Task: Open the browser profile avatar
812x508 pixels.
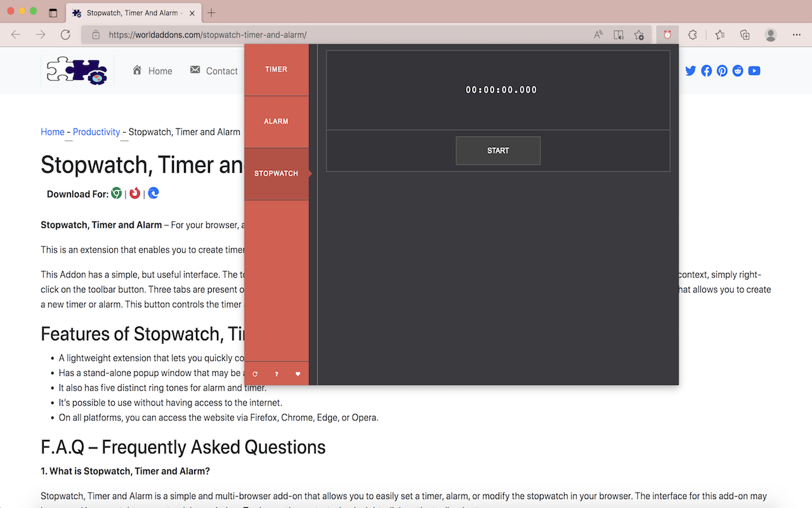Action: coord(771,35)
